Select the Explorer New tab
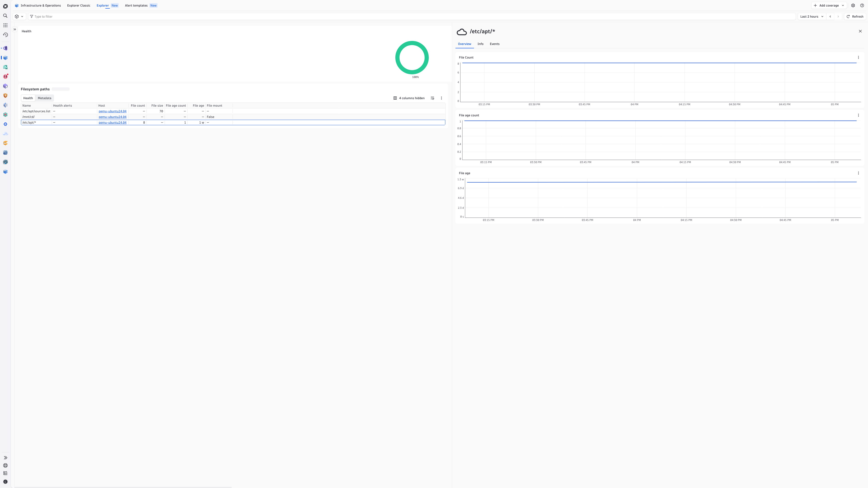The width and height of the screenshot is (868, 488). (108, 5)
